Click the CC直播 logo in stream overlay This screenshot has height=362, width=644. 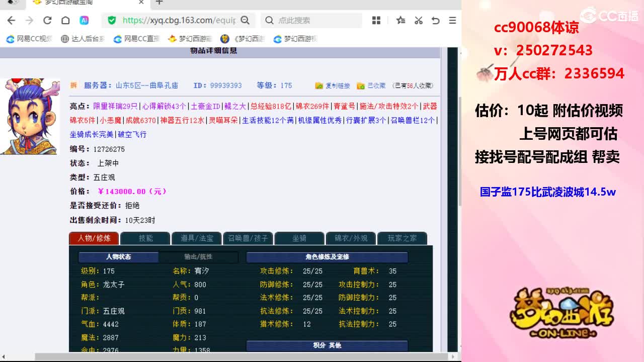(609, 15)
